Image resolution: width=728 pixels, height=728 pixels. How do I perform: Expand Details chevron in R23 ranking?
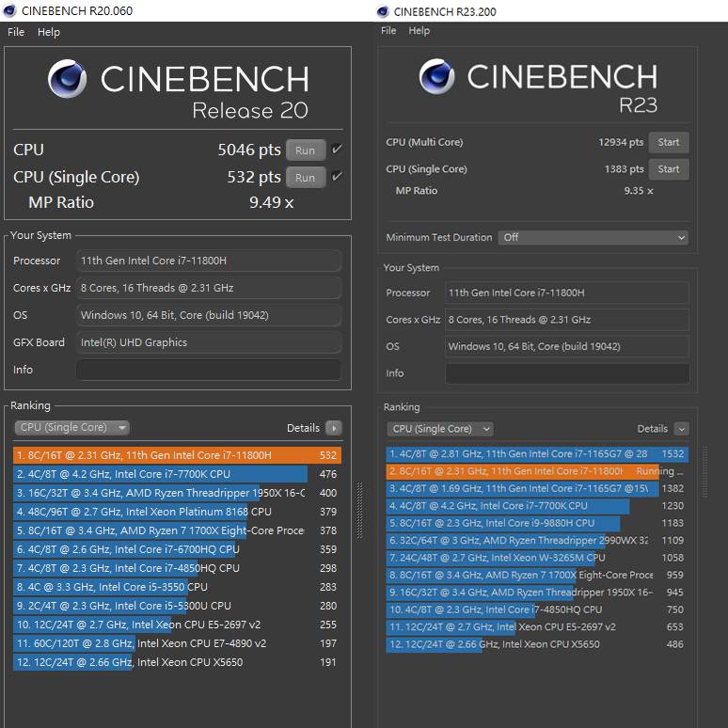pyautogui.click(x=682, y=429)
